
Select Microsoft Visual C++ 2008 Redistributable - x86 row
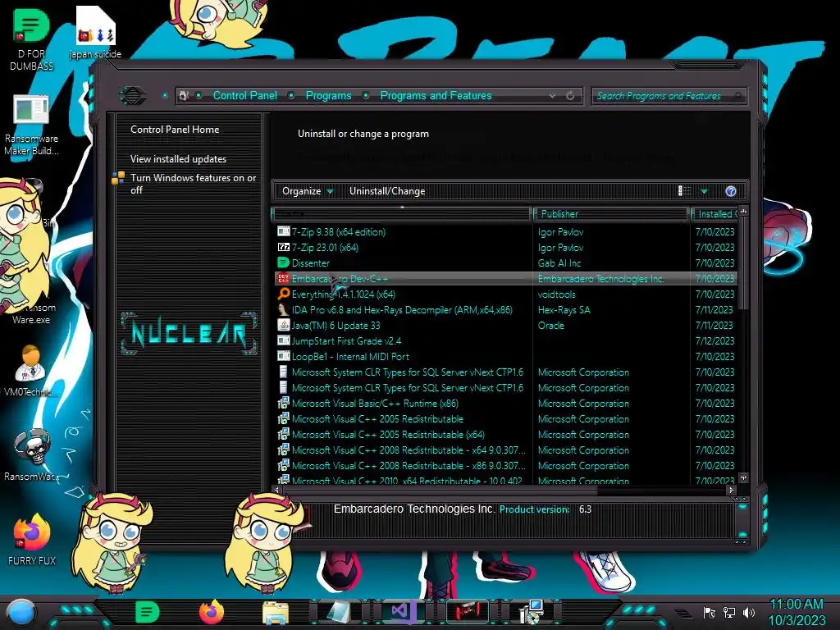click(505, 465)
